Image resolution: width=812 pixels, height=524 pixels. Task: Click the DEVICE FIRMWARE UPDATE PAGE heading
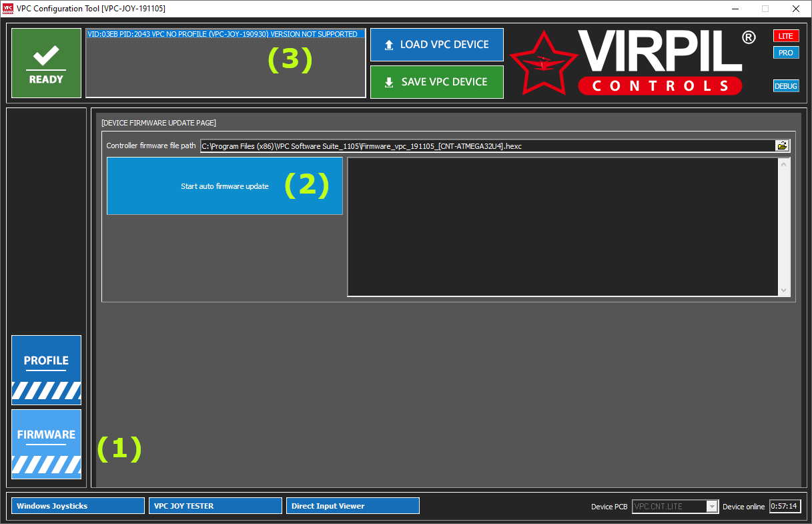coord(159,123)
